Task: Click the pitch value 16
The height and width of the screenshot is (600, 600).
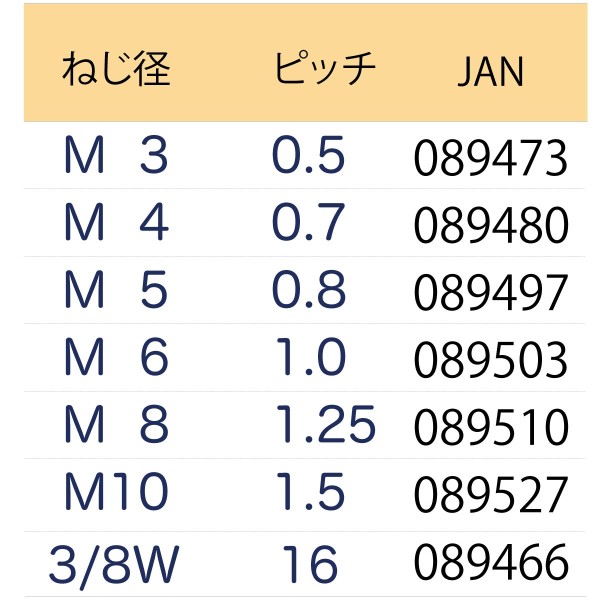Action: (x=310, y=564)
